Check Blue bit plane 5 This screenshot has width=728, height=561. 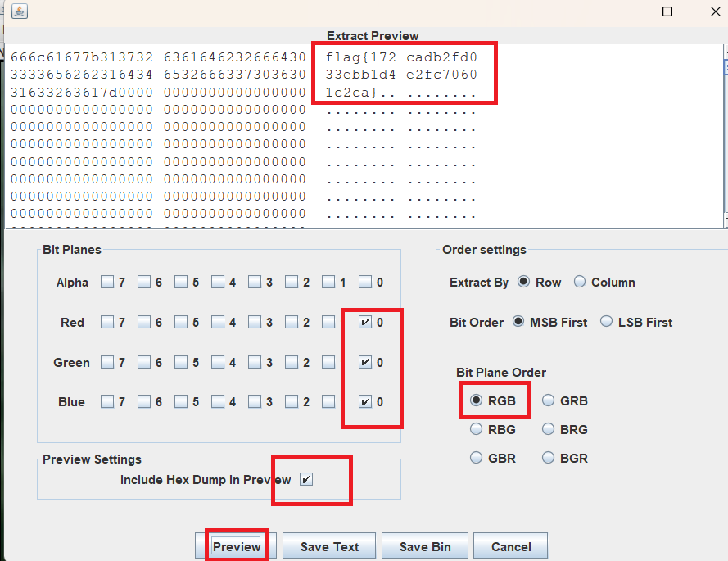(x=181, y=401)
